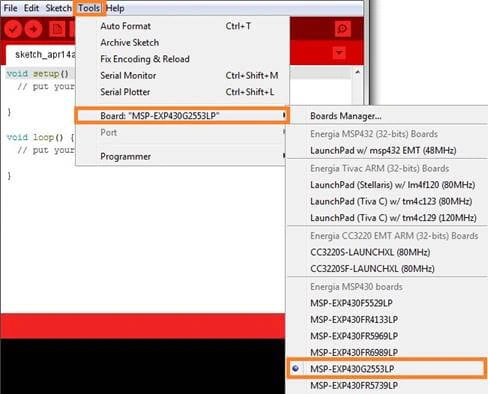This screenshot has width=488, height=394.
Task: Select MSP-EXP430FR6989LP board
Action: point(387,352)
